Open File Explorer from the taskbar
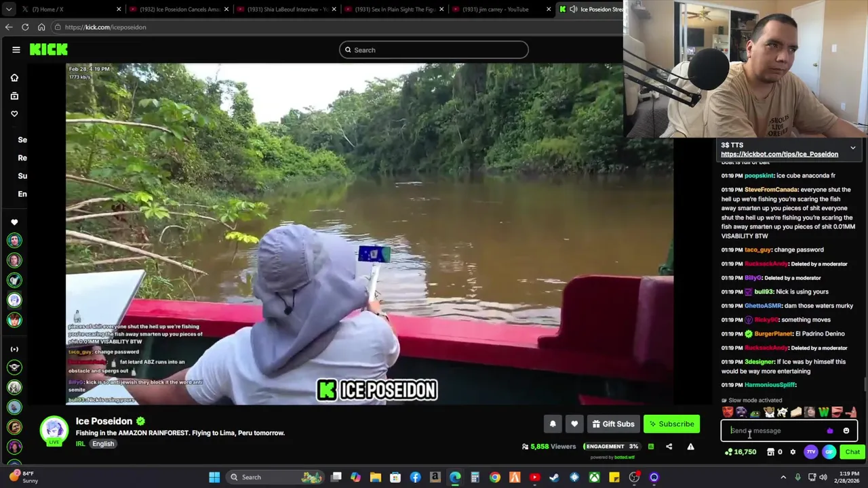This screenshot has width=868, height=488. click(375, 477)
